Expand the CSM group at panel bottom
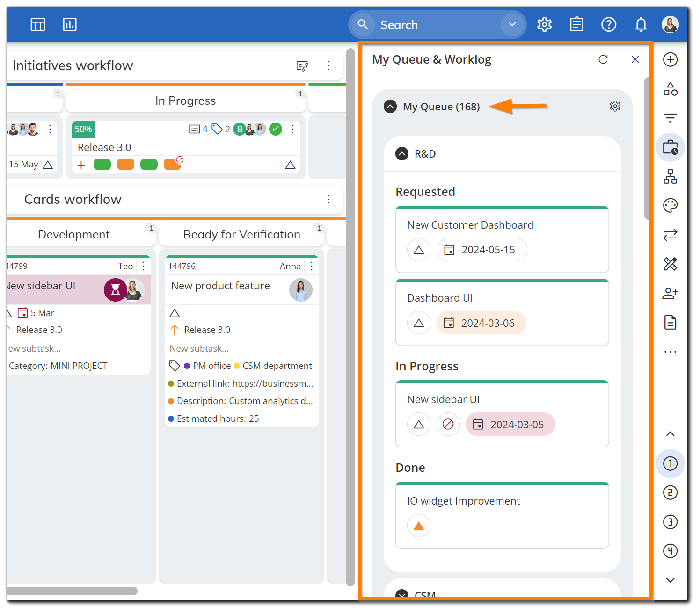The width and height of the screenshot is (700, 613). 401,593
